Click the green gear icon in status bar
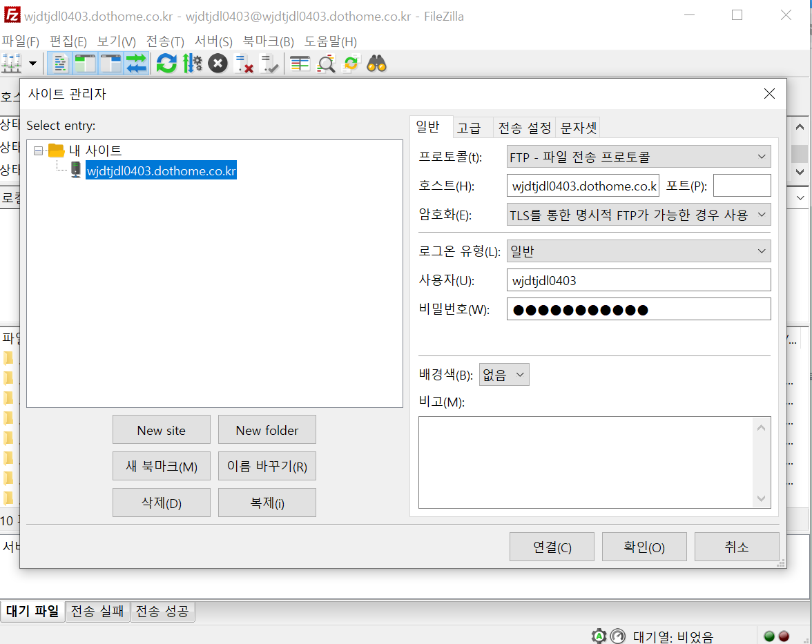812x644 pixels. point(599,636)
